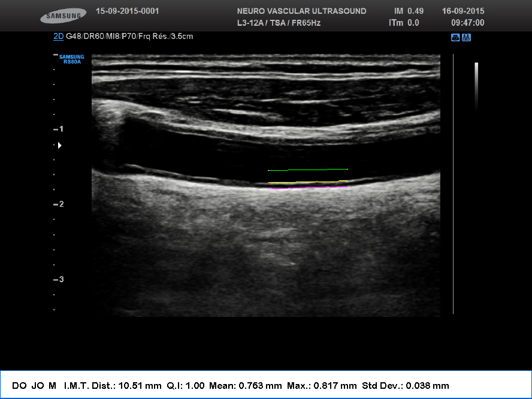The height and width of the screenshot is (399, 532).
Task: Select the 2D mode link
Action: click(58, 37)
